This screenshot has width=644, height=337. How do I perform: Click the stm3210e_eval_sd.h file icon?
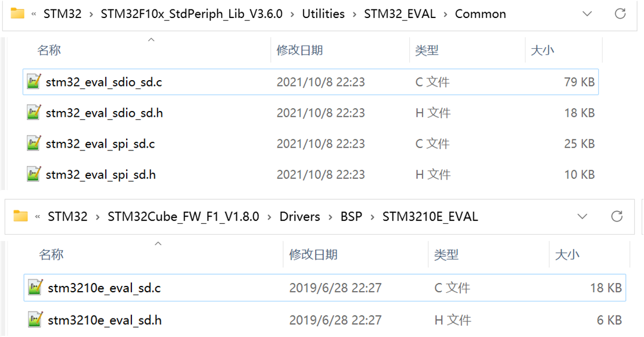click(x=35, y=320)
